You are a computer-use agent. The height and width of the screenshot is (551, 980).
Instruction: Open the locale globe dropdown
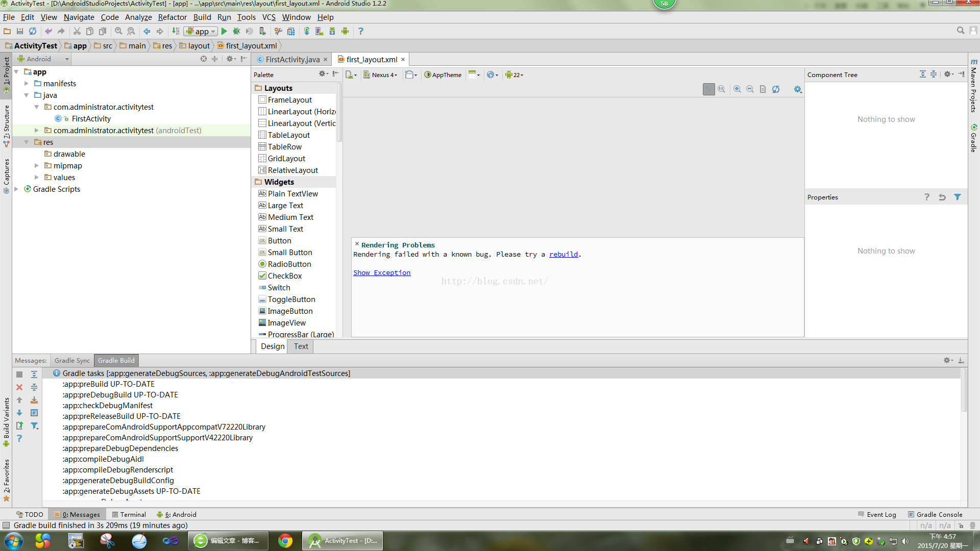tap(493, 75)
